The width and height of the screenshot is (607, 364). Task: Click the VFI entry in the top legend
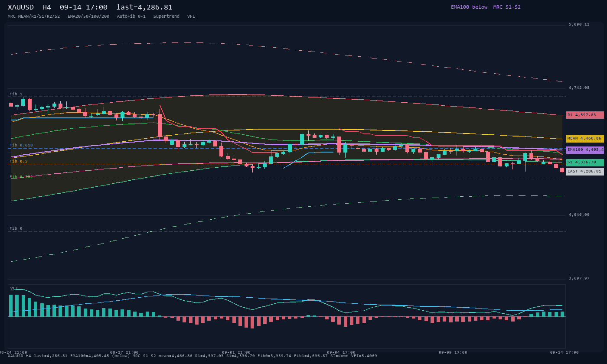coord(191,16)
